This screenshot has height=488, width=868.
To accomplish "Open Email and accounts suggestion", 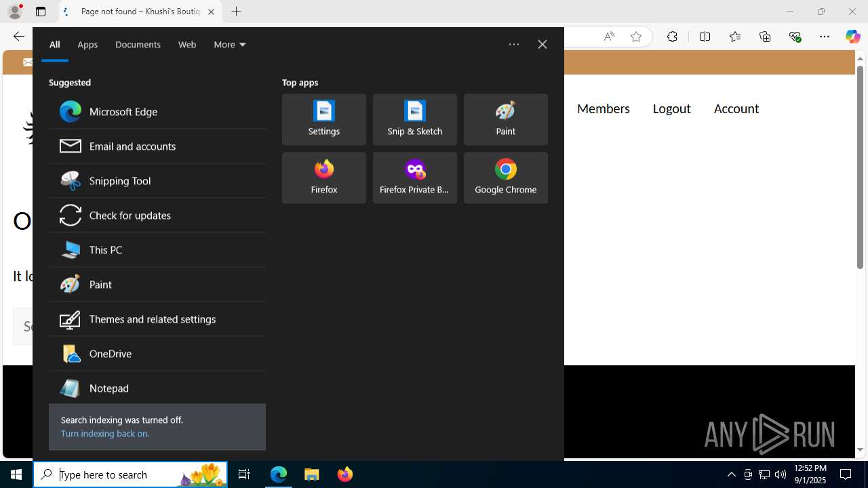I will (157, 146).
